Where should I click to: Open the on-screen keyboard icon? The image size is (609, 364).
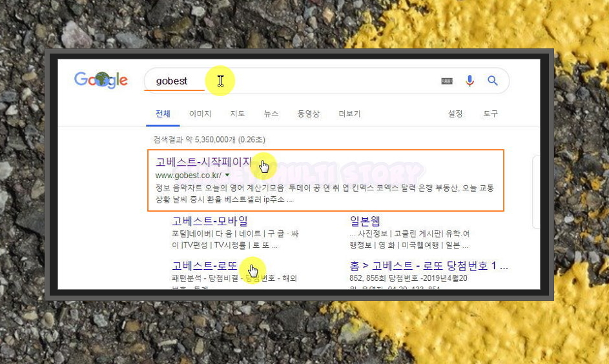(x=447, y=81)
